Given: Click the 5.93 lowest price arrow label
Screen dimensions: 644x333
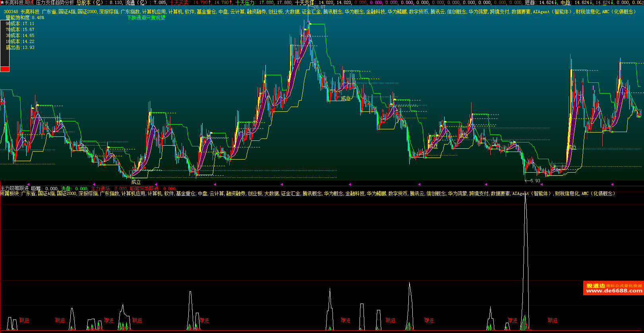Looking at the screenshot, I should (534, 181).
